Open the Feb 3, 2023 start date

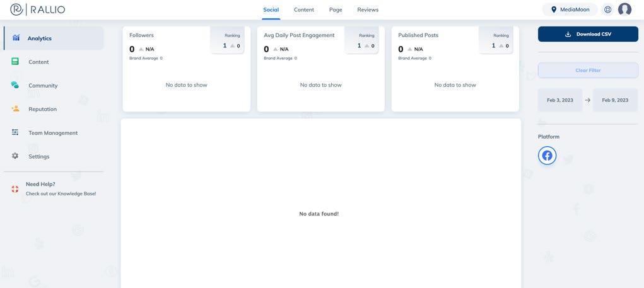(560, 100)
